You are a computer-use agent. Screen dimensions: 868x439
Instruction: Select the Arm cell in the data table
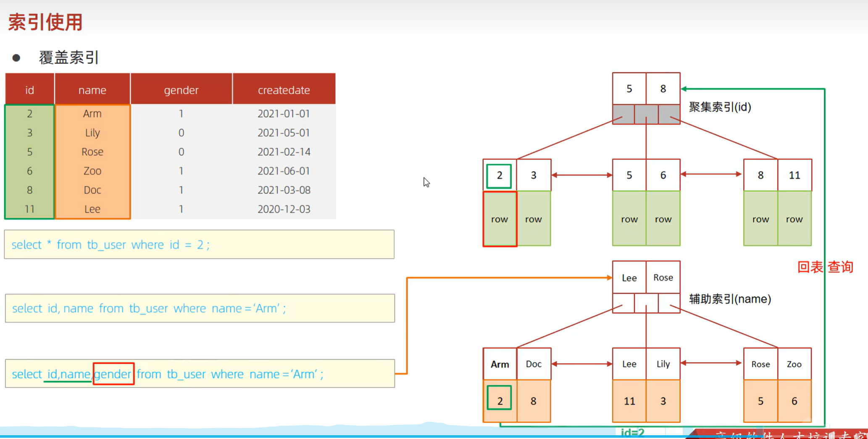(92, 114)
